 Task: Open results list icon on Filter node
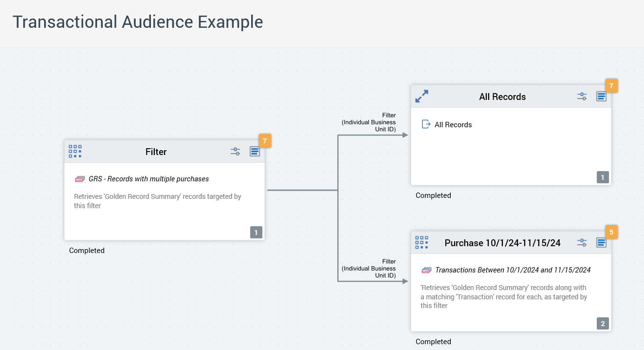[255, 152]
